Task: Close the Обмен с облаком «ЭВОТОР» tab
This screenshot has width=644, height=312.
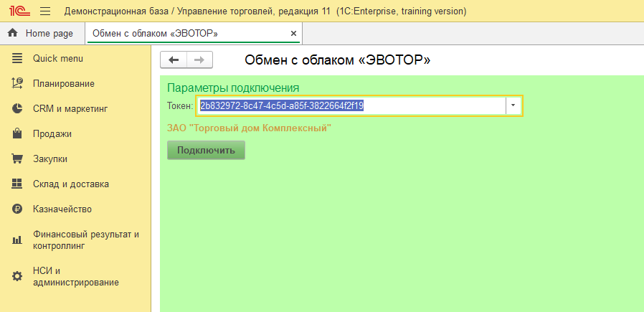Action: pos(293,34)
